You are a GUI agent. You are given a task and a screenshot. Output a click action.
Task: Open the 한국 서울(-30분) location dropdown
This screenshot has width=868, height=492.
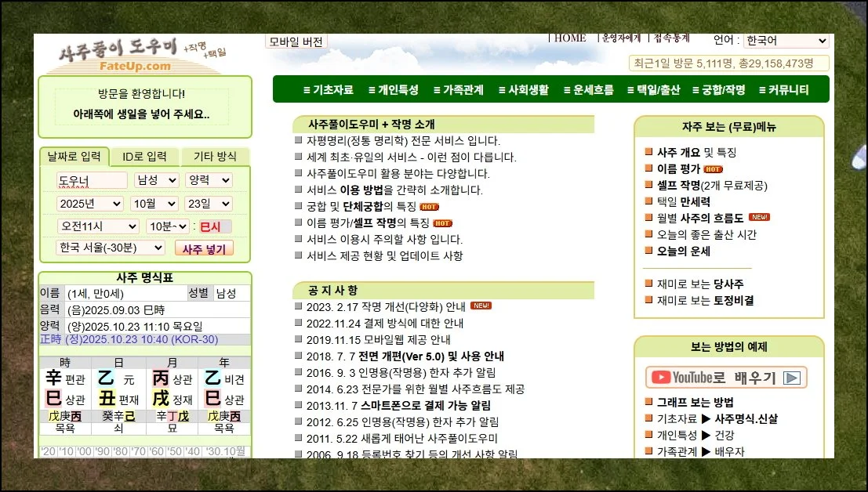110,248
